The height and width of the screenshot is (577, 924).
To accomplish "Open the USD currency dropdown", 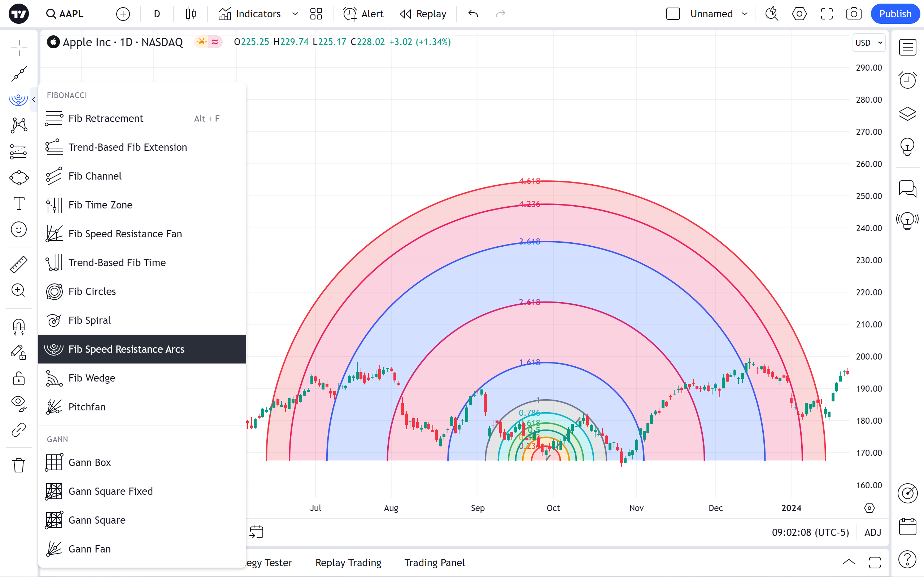I will pyautogui.click(x=869, y=43).
